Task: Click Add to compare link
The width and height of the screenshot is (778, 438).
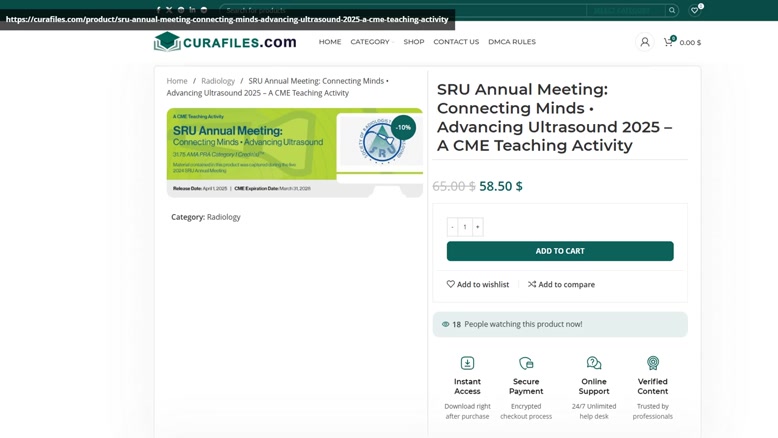Action: coord(561,284)
